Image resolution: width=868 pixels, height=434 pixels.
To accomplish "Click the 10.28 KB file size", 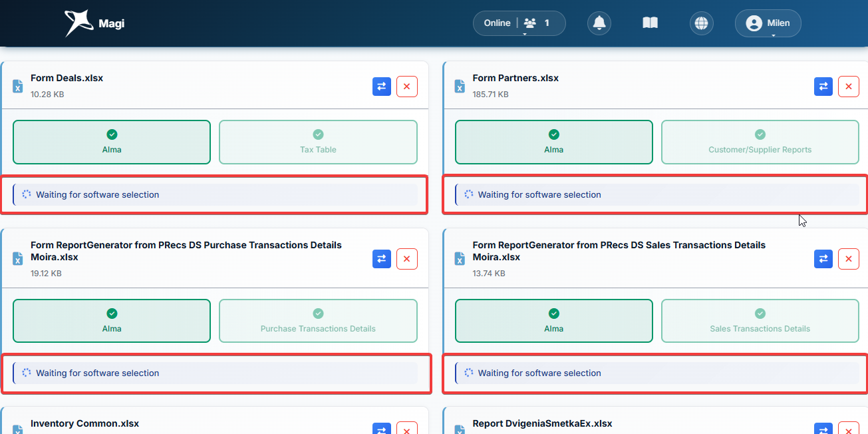I will 47,95.
